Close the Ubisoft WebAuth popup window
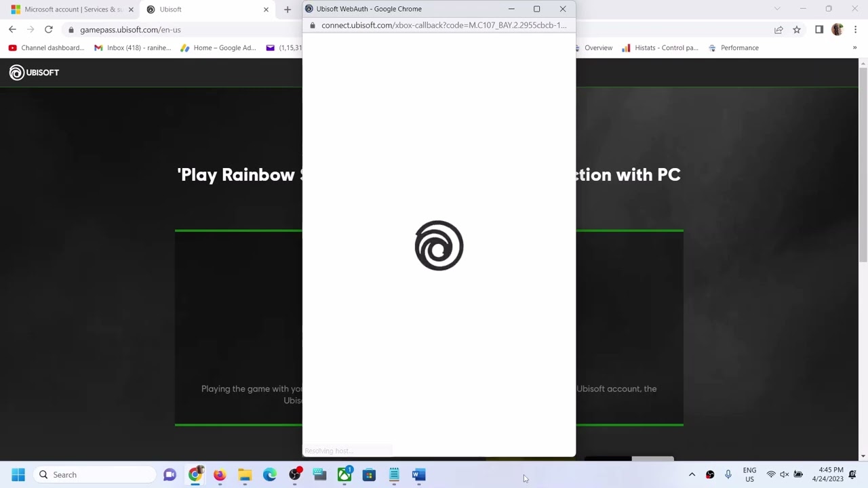This screenshot has height=488, width=868. (563, 9)
